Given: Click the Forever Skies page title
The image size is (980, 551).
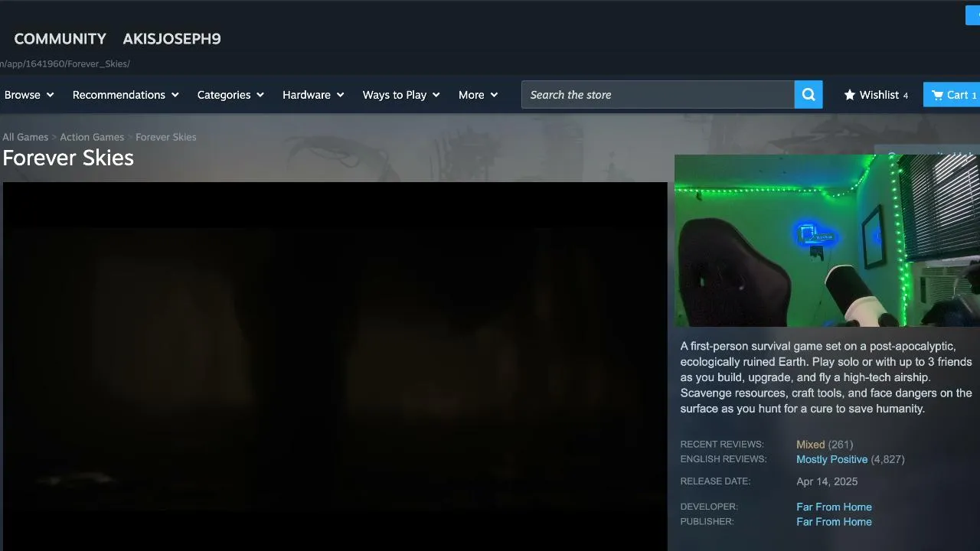Looking at the screenshot, I should click(x=68, y=158).
